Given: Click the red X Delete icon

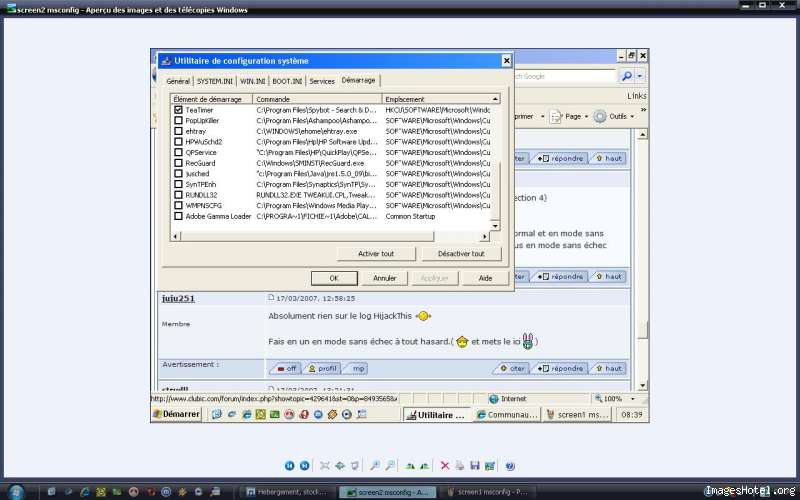Looking at the screenshot, I should pos(445,465).
